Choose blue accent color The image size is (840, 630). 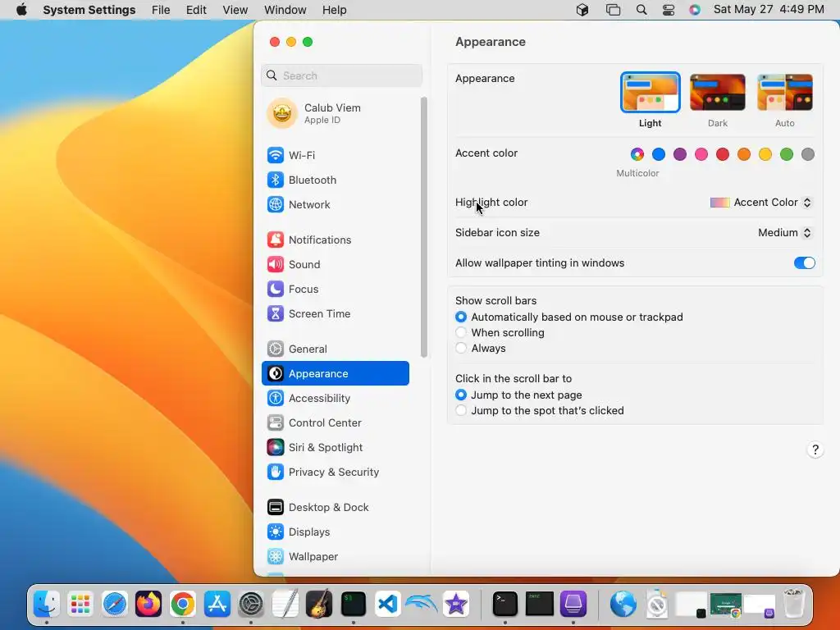tap(659, 154)
